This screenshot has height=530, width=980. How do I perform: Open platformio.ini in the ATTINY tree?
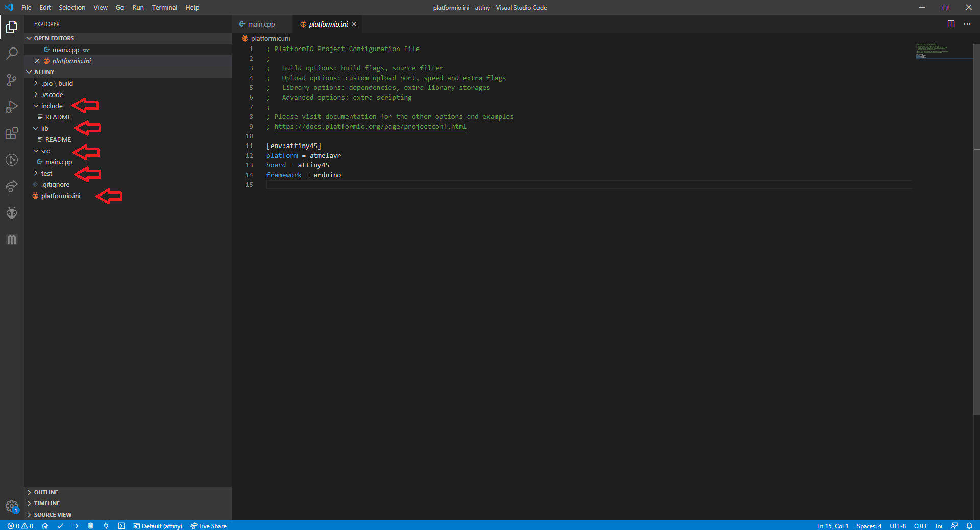pyautogui.click(x=128, y=196)
